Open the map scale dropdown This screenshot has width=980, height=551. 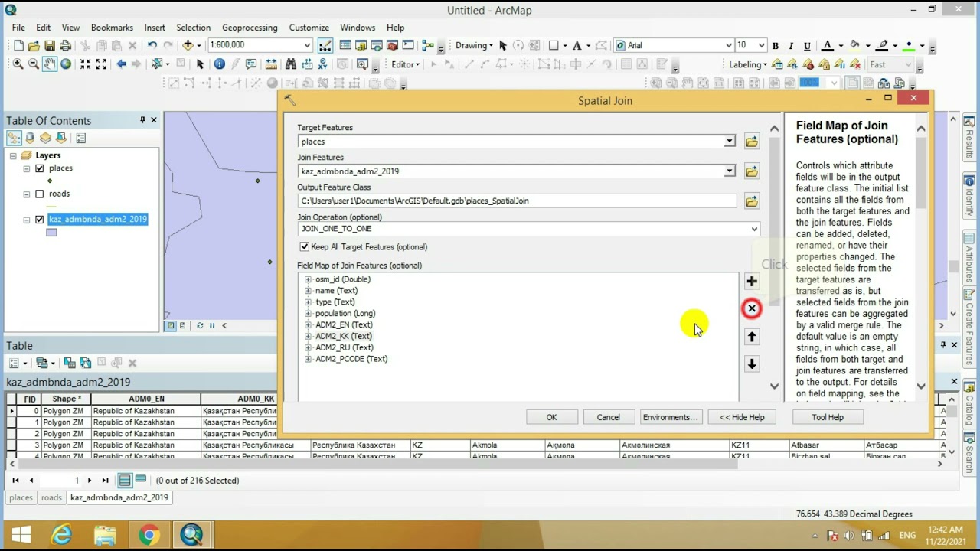[307, 45]
